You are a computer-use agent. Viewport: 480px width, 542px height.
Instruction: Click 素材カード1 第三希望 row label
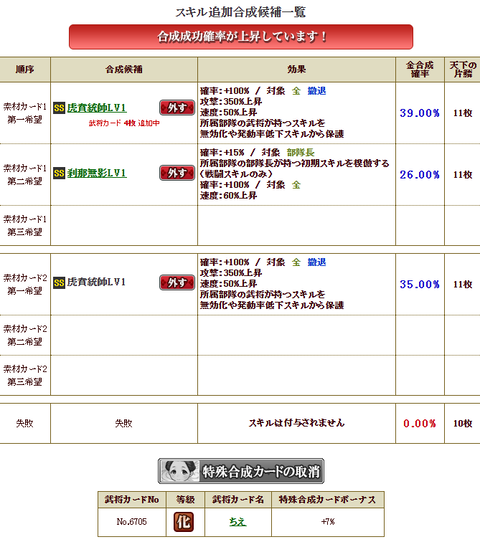click(x=25, y=225)
